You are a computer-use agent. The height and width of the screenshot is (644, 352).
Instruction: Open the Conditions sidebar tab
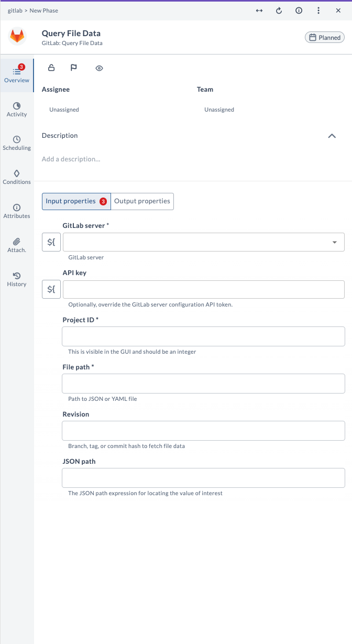[17, 177]
